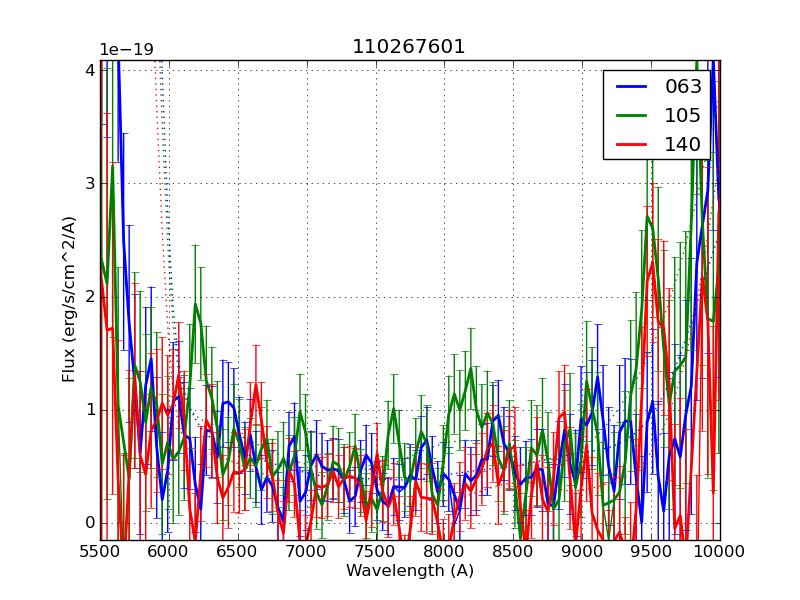Select the 063 legend label
The height and width of the screenshot is (600, 800).
[x=683, y=87]
